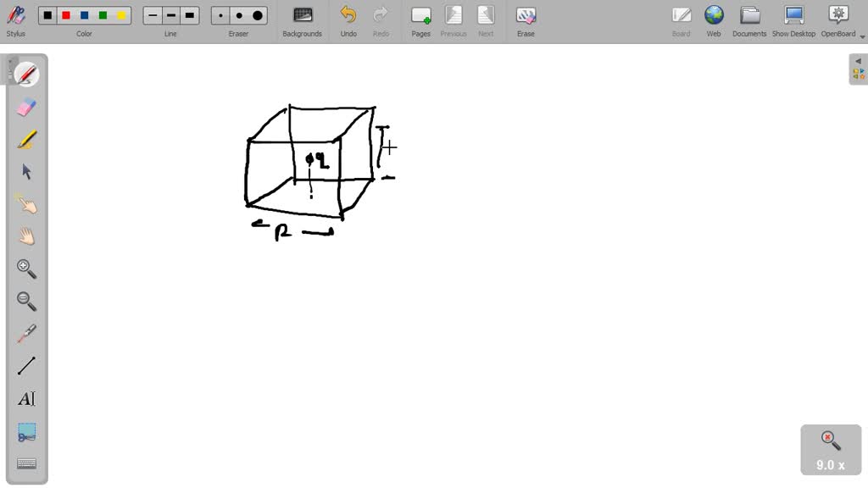Switch to the Hand panning tool
This screenshot has width=868, height=488.
pos(25,236)
